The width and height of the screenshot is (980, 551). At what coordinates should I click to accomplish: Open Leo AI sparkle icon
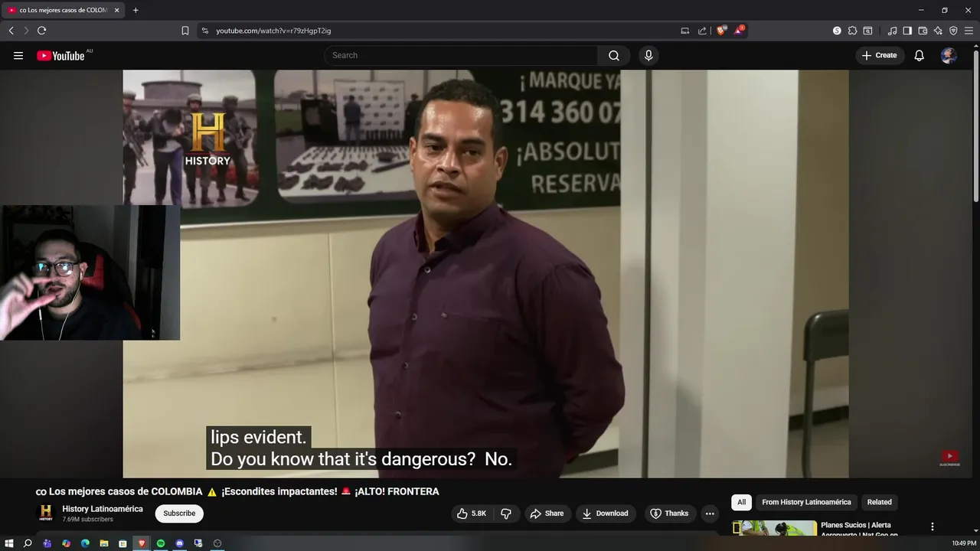click(938, 31)
